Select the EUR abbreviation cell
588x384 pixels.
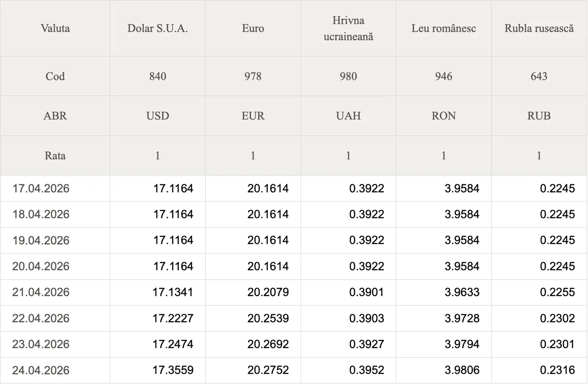tap(253, 116)
